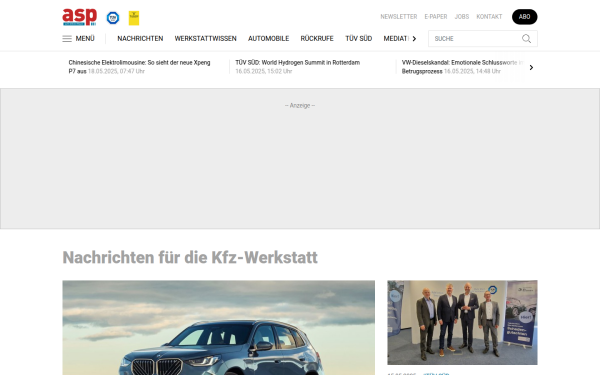Click the search magnifier icon
Screen dimensions: 600x375
(527, 39)
